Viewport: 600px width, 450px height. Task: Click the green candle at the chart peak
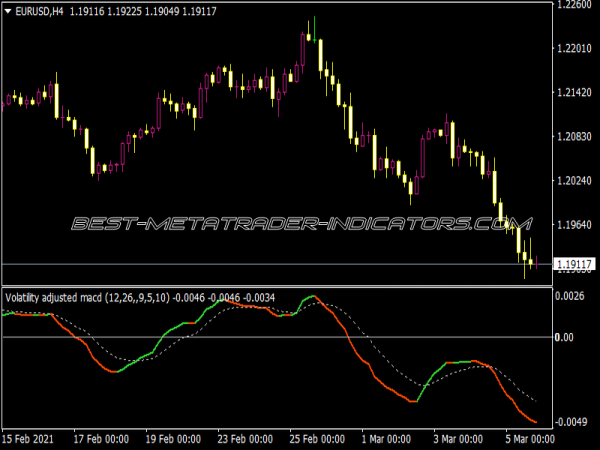coord(315,29)
